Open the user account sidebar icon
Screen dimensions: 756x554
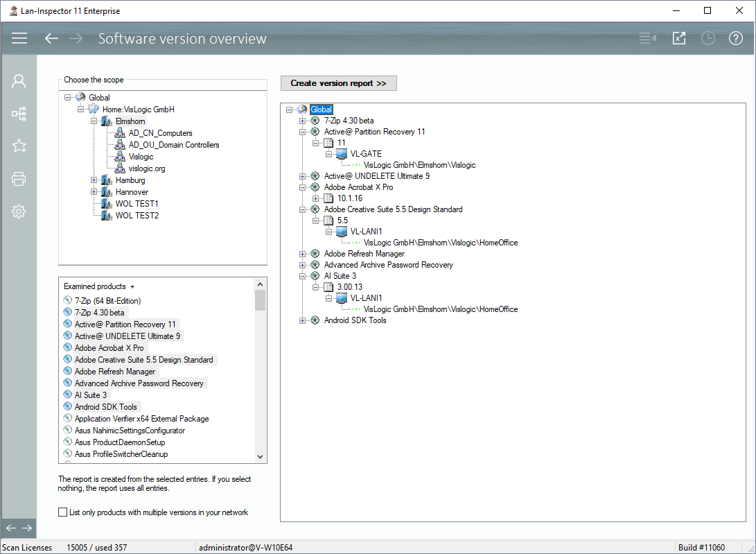tap(19, 81)
